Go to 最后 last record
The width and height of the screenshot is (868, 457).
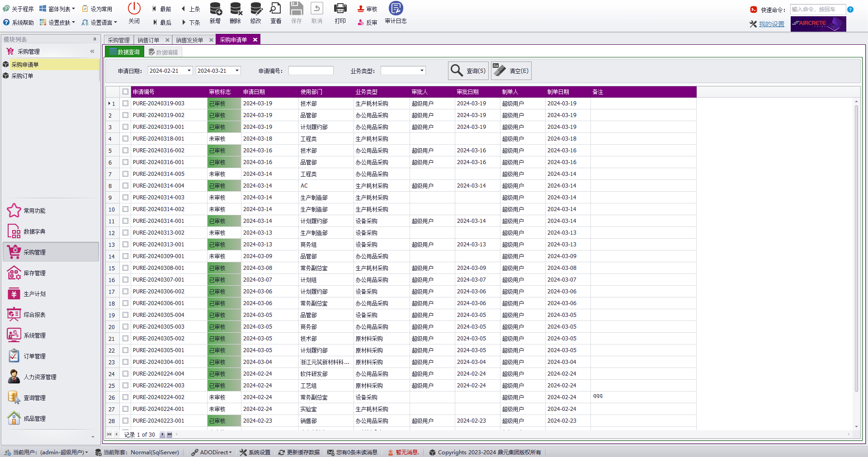click(161, 23)
